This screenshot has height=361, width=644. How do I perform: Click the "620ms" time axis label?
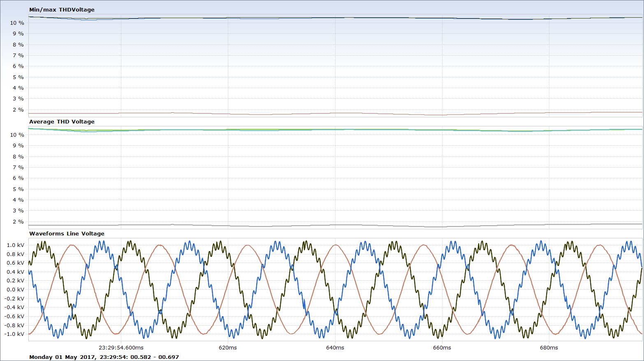[228, 347]
